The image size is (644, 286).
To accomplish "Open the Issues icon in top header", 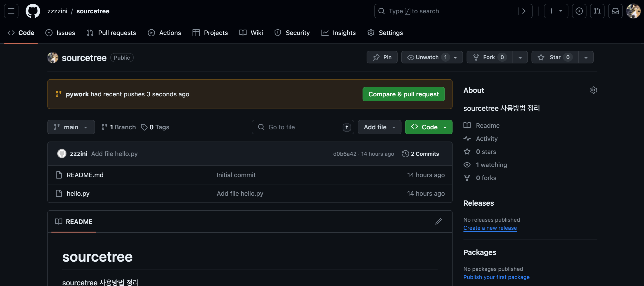I will point(579,11).
